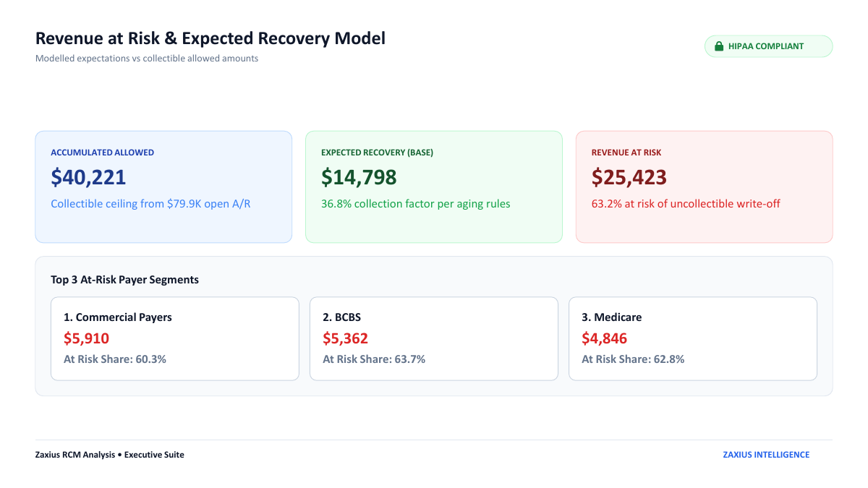This screenshot has height=488, width=868.
Task: Select the Revenue at Risk & Expected Recovery Model title
Action: point(210,38)
